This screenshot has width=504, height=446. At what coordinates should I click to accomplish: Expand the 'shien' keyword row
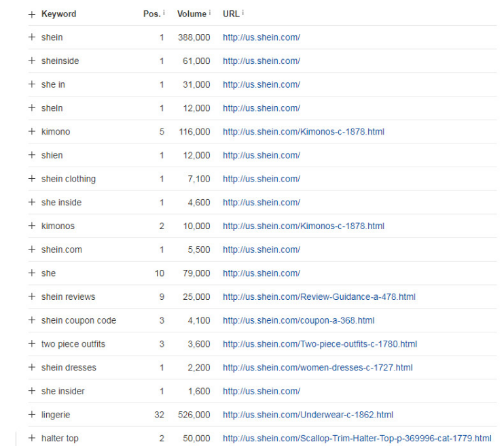(31, 155)
